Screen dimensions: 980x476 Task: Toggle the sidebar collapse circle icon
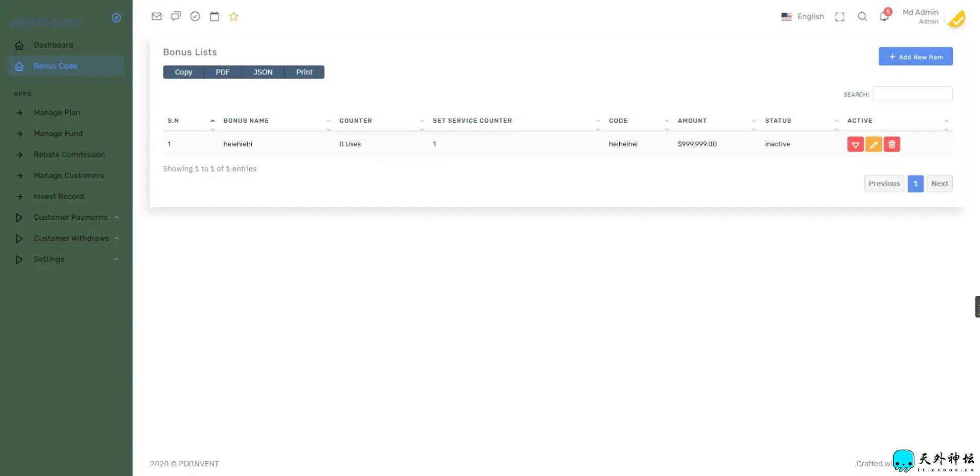click(117, 18)
